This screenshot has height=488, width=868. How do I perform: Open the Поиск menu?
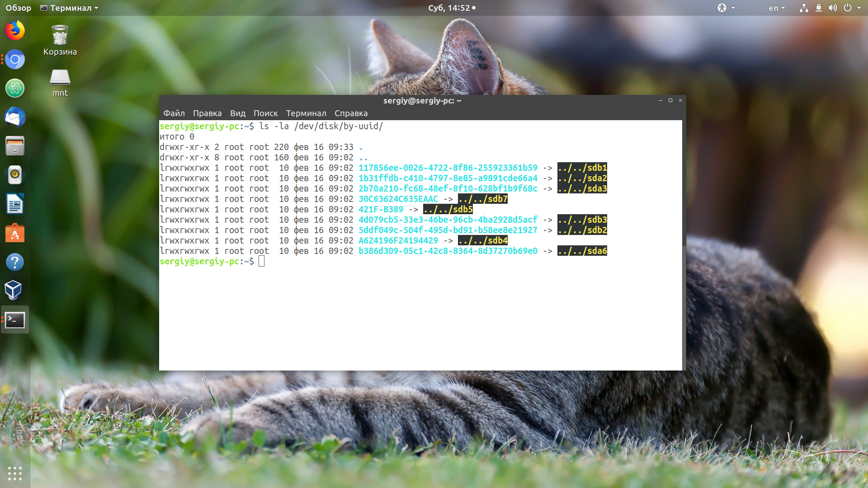click(x=265, y=113)
